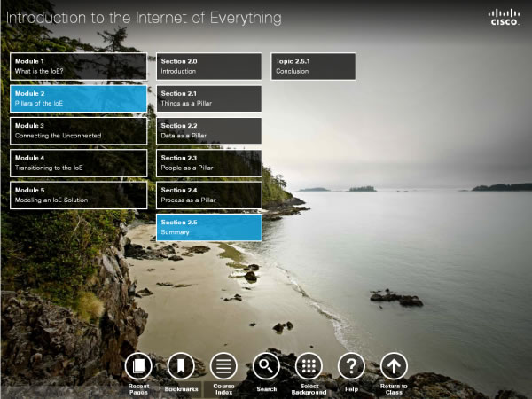Open Section 2.1 Things as a Pillar
The image size is (532, 399).
coord(208,98)
